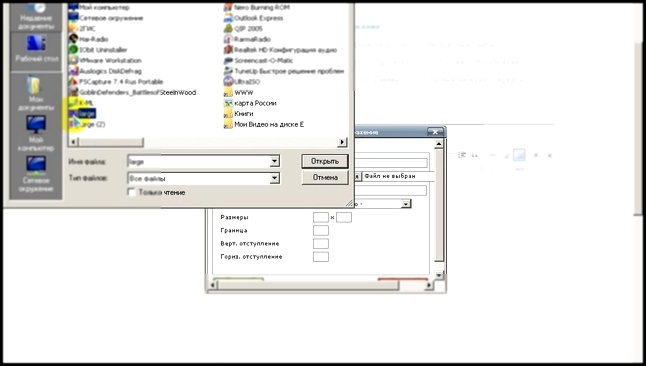Select the Книги folder icon

(228, 114)
